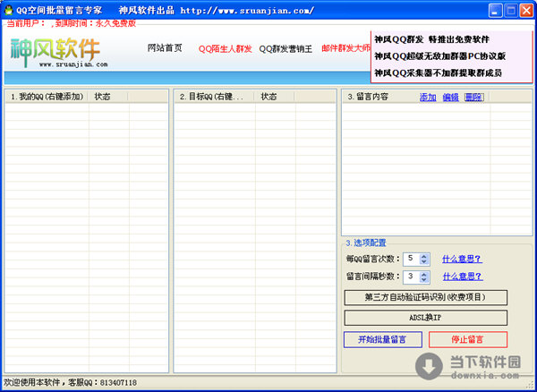Click the 2.目标QQ column header
This screenshot has height=392, width=537.
215,97
